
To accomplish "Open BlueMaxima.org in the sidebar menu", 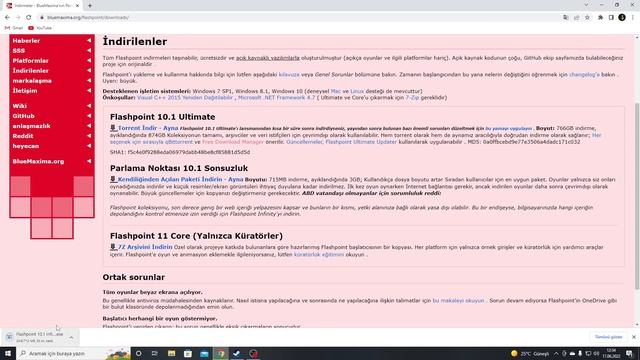I will (38, 162).
